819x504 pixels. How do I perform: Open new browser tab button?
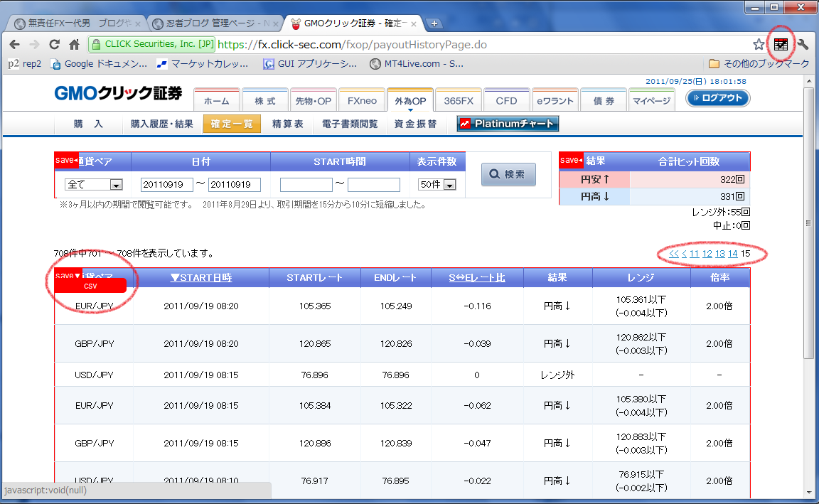[434, 23]
